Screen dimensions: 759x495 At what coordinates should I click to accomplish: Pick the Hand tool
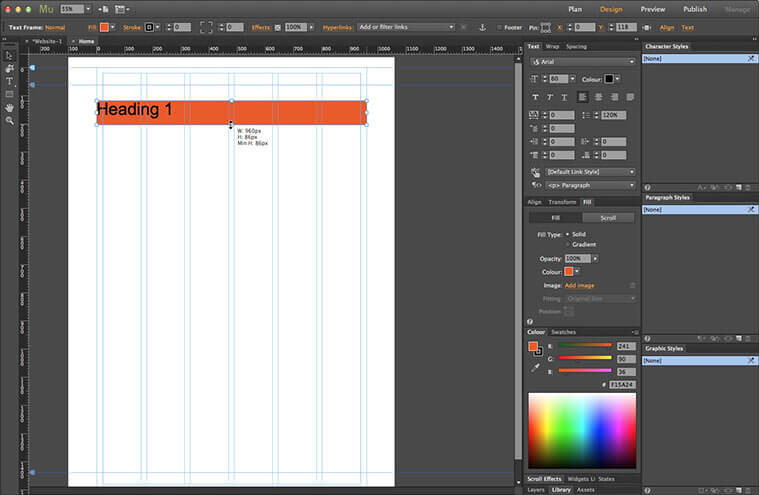[x=9, y=107]
